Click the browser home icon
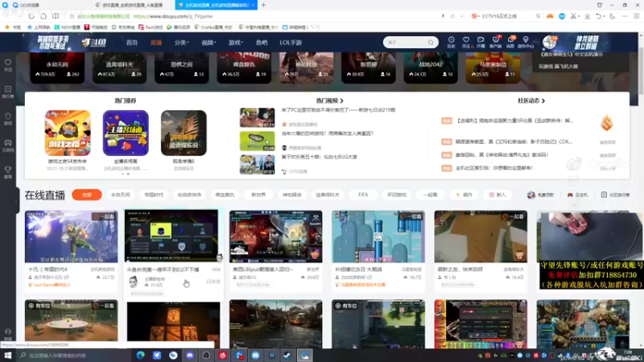644x362 pixels. click(43, 16)
